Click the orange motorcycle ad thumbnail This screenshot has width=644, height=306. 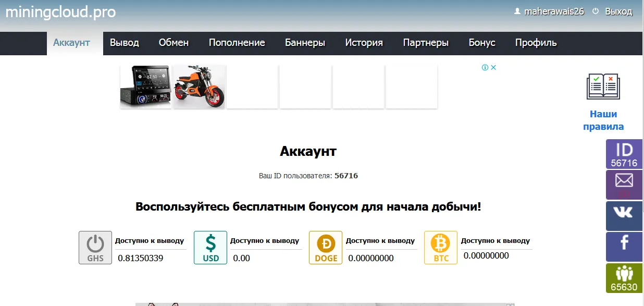(199, 87)
